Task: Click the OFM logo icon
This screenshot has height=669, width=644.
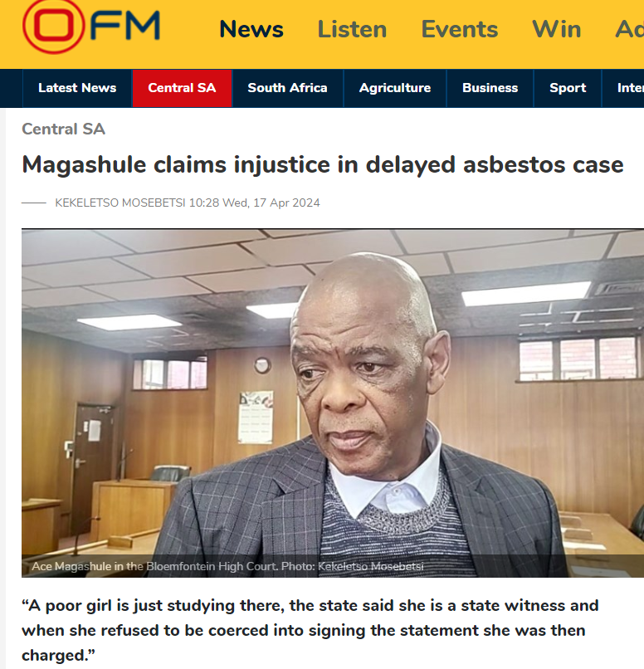Action: click(x=90, y=27)
